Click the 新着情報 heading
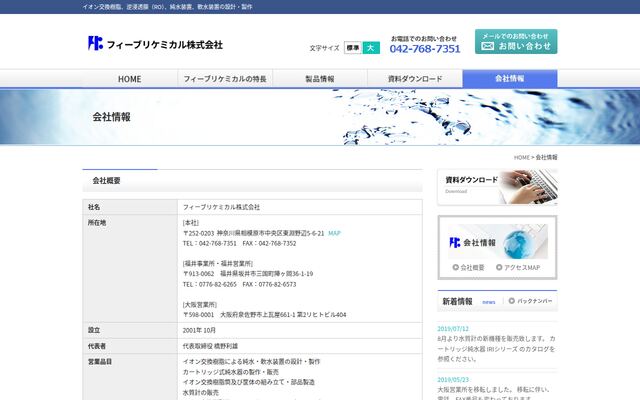The width and height of the screenshot is (640, 400). tap(457, 301)
